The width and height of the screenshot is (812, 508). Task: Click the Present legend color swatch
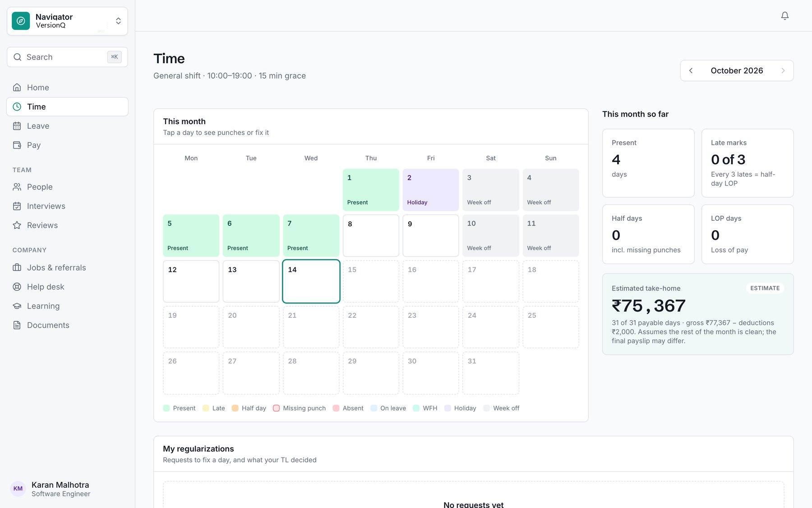[166, 408]
